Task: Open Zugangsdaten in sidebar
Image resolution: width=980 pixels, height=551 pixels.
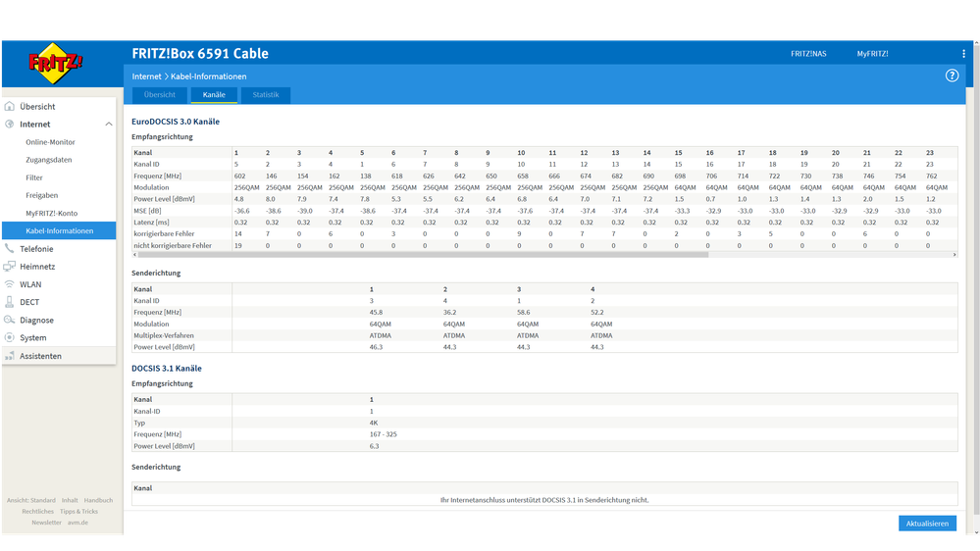Action: (49, 160)
